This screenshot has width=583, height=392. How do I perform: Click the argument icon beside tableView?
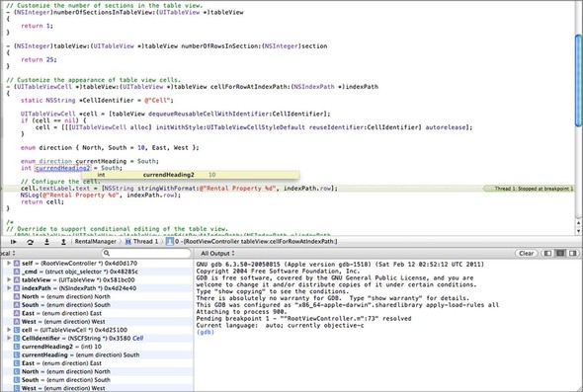coord(17,279)
